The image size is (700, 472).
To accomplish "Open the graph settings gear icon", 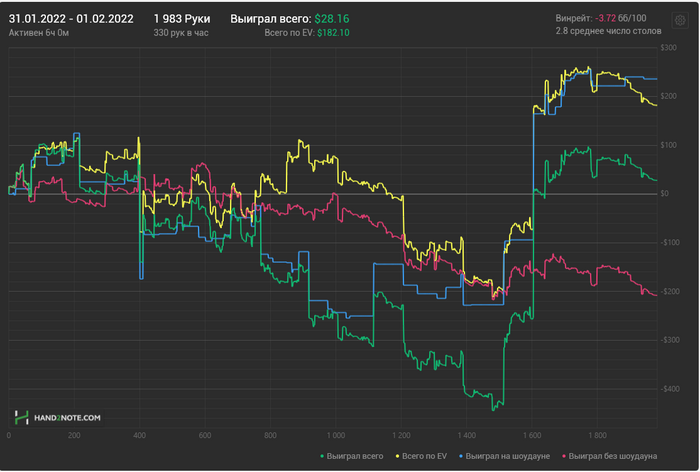I will tap(679, 21).
